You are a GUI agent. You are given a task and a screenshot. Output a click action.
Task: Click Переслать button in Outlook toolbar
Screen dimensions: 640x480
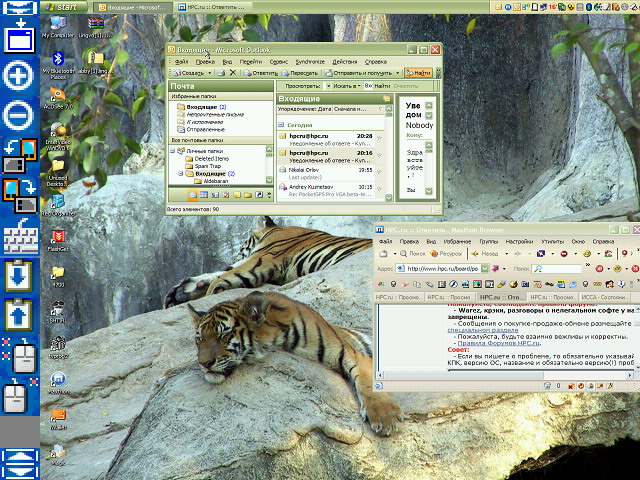[300, 73]
